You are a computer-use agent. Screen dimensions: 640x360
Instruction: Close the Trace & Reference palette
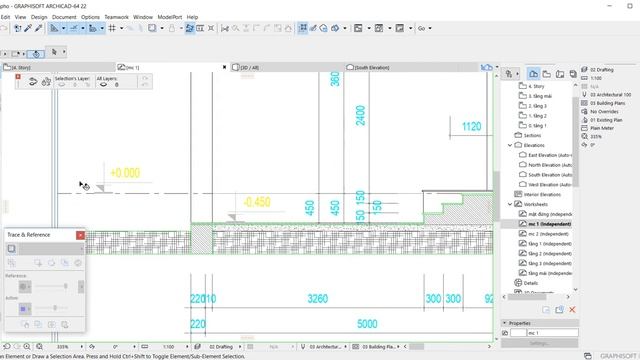(x=80, y=235)
